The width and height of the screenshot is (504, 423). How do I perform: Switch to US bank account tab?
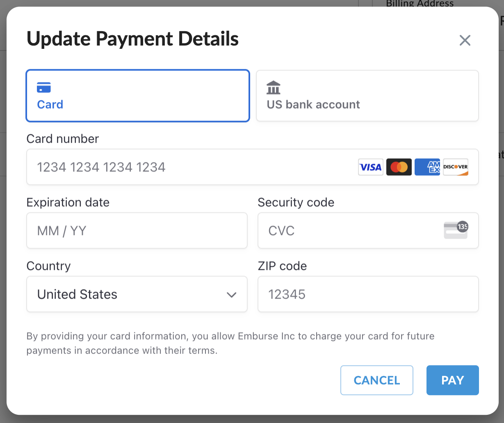click(x=367, y=96)
